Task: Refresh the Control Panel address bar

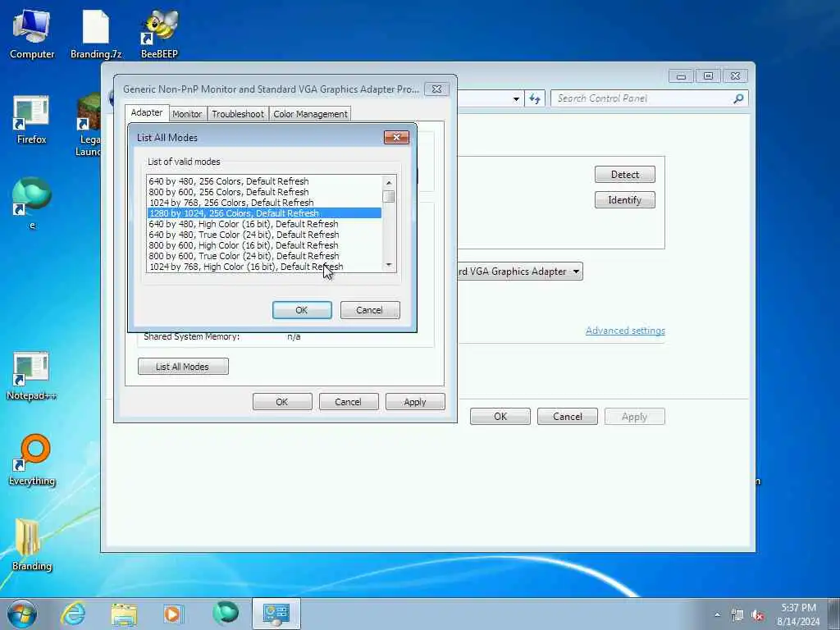Action: pyautogui.click(x=535, y=98)
